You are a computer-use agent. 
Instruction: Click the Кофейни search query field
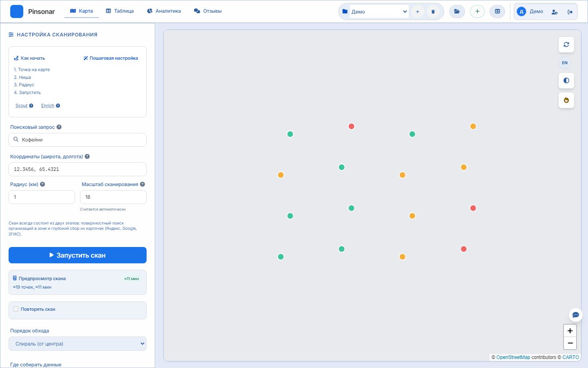(x=78, y=140)
